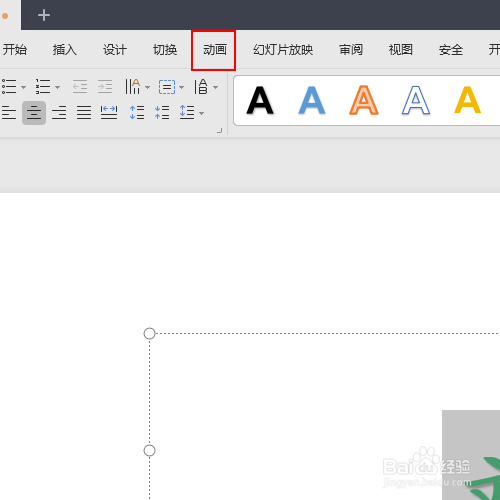The height and width of the screenshot is (500, 500).
Task: Toggle center text alignment
Action: point(34,113)
